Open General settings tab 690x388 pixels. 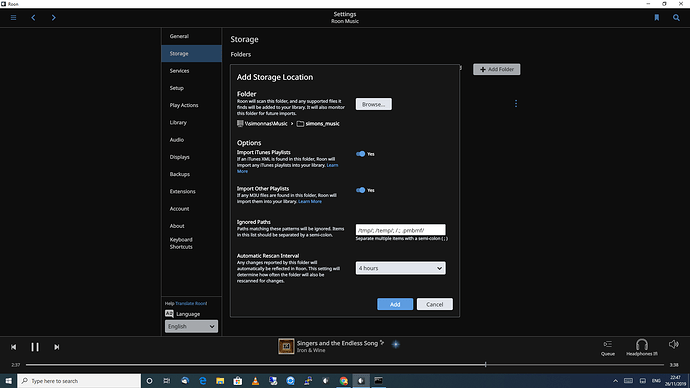coord(191,36)
